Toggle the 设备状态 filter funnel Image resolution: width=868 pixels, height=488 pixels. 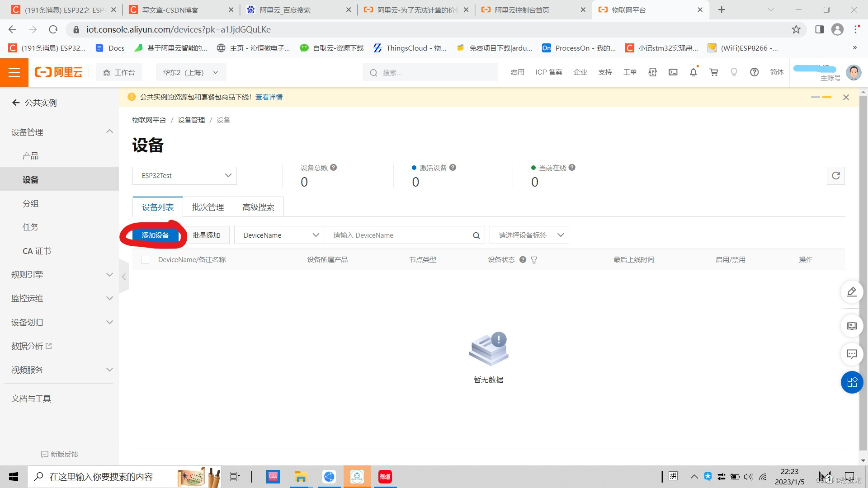[x=534, y=259]
